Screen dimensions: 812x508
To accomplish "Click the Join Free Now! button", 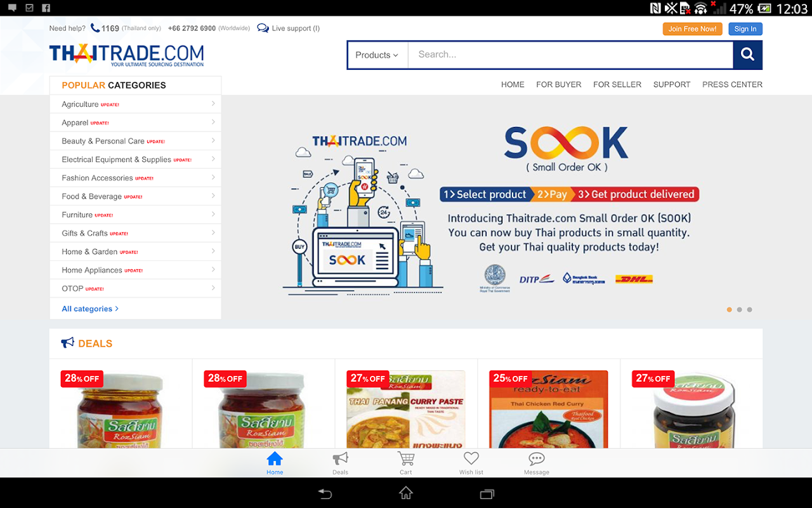I will (x=693, y=29).
